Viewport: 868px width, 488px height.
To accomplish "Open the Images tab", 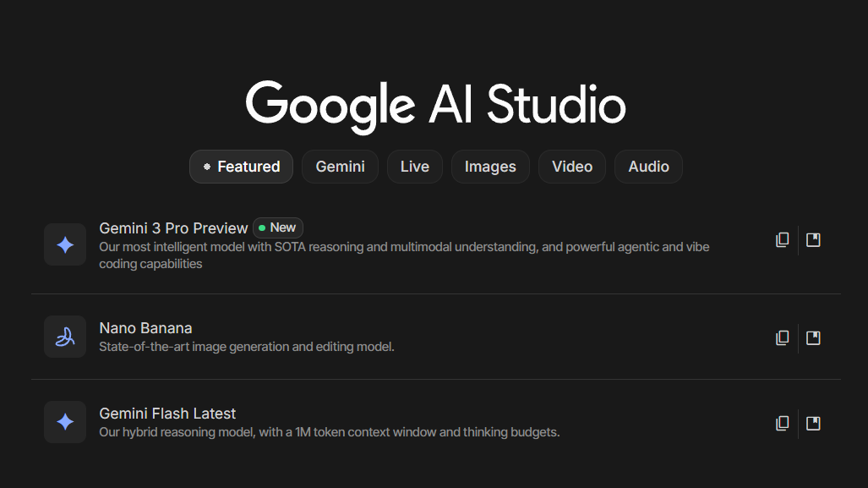I will pyautogui.click(x=490, y=167).
